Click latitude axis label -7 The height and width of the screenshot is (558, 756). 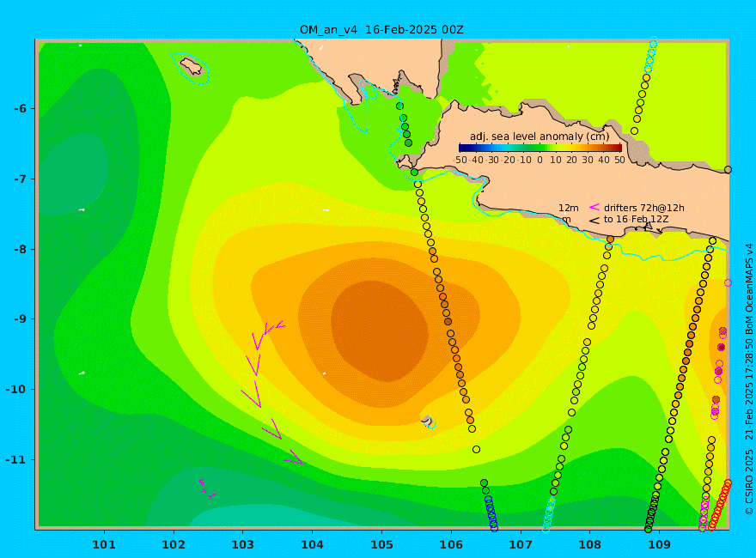20,179
